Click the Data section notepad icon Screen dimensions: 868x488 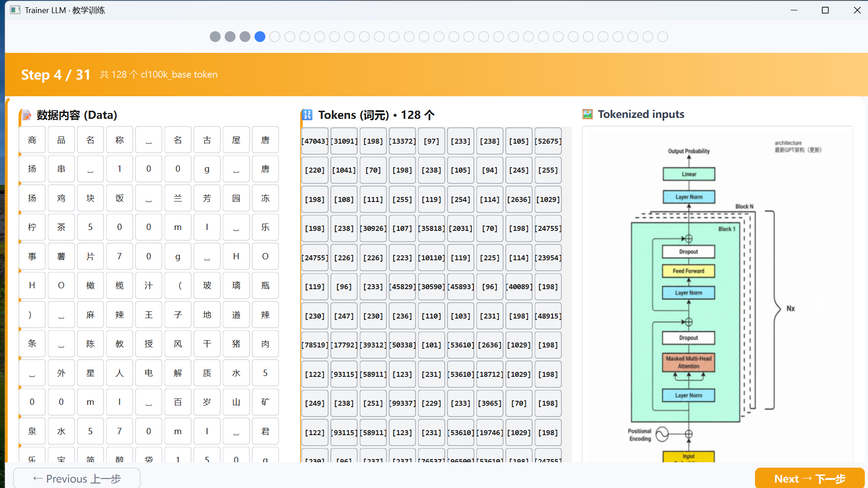click(x=27, y=115)
